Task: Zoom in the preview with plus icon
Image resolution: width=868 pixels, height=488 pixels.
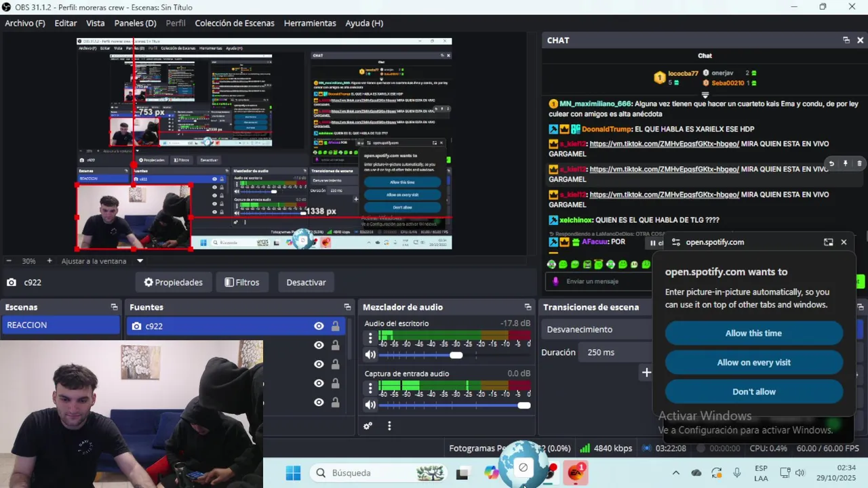Action: tap(50, 261)
